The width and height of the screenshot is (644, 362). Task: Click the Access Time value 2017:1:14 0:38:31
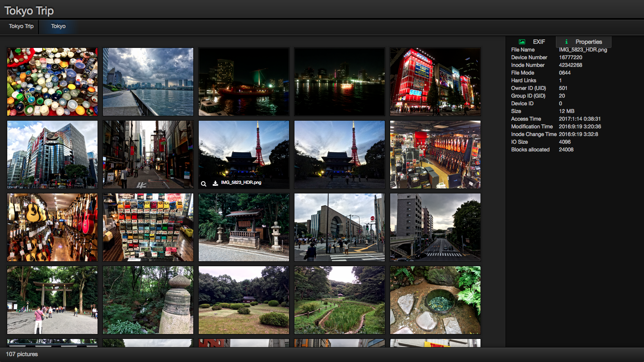pos(580,119)
